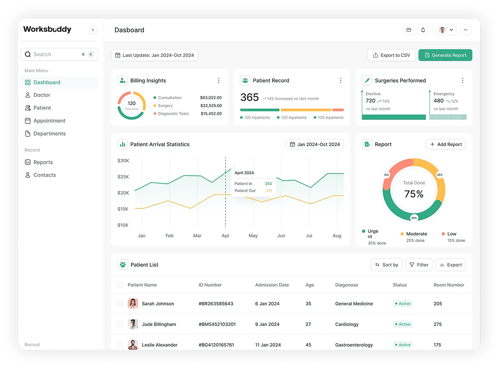
Task: Click the Billing Insights donut chart
Action: [x=132, y=106]
